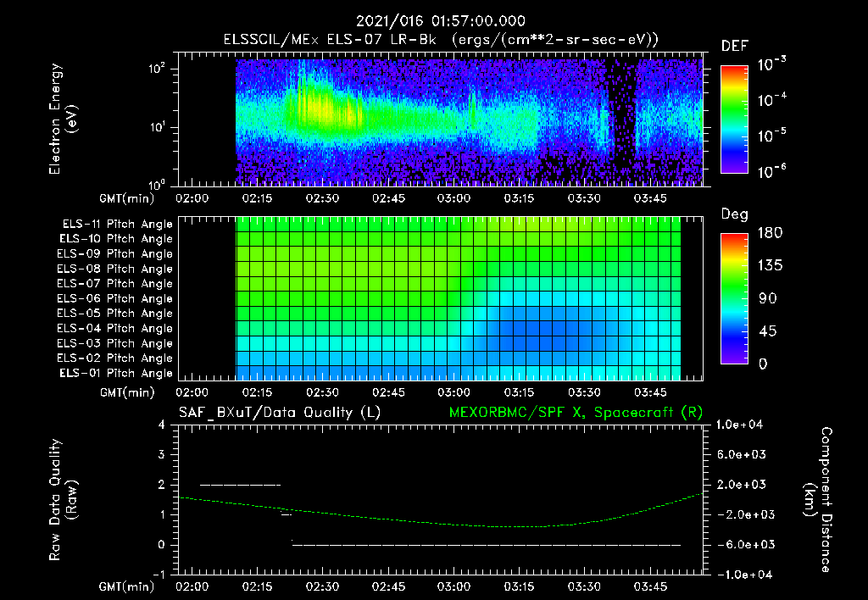
Task: Select the ELS-09 Pitch Angle row label
Action: click(x=115, y=254)
